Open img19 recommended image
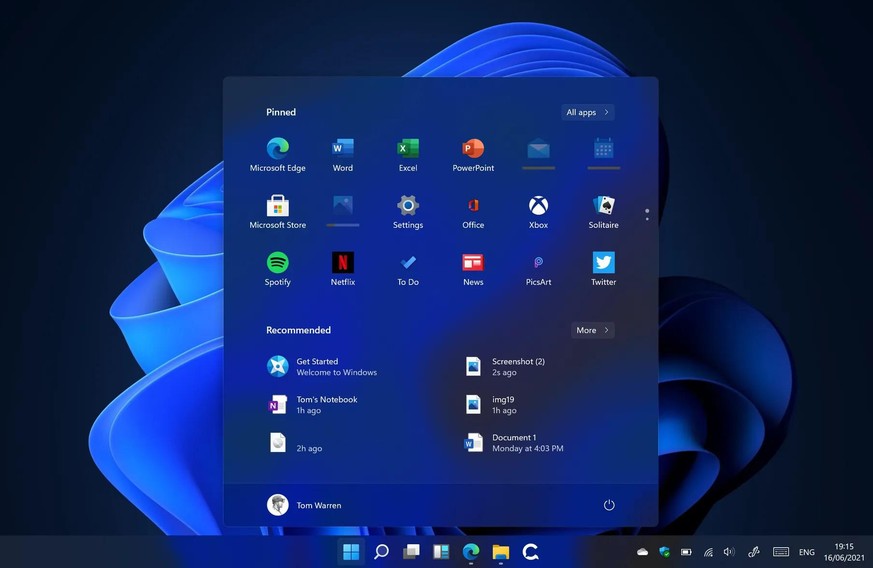 (491, 405)
